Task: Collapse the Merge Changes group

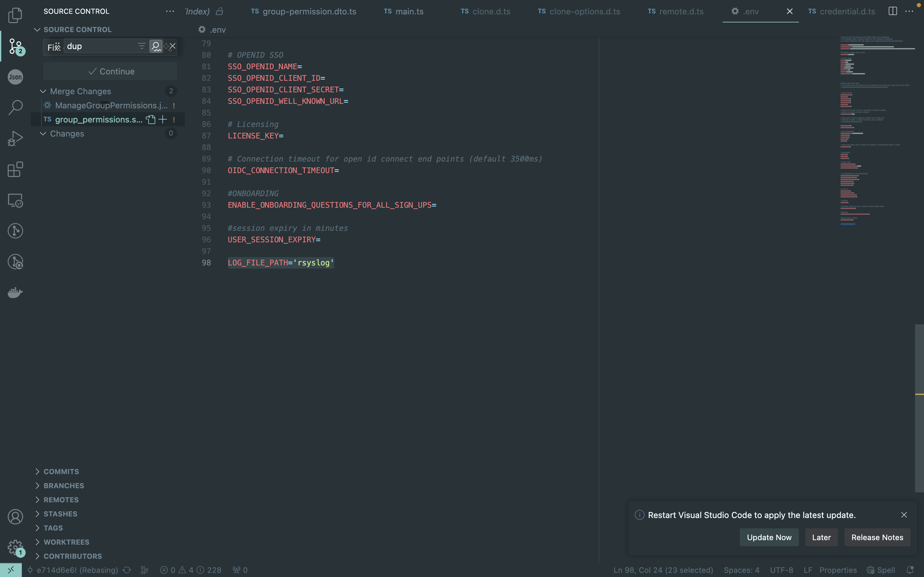Action: (x=43, y=91)
